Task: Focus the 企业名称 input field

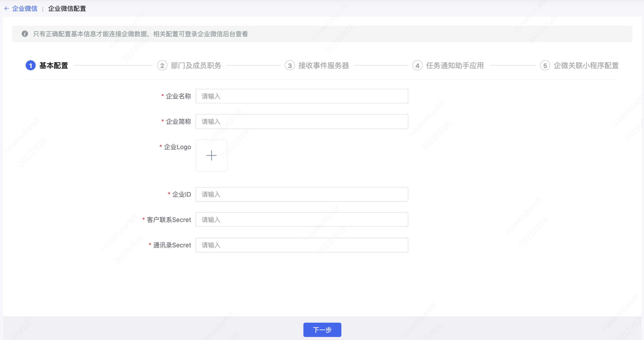Action: (302, 96)
